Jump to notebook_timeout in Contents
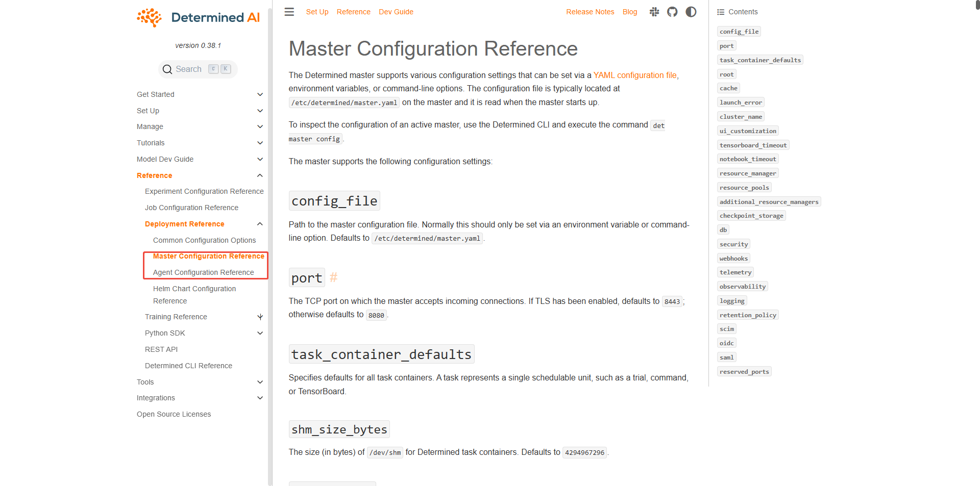The height and width of the screenshot is (486, 980). tap(748, 159)
